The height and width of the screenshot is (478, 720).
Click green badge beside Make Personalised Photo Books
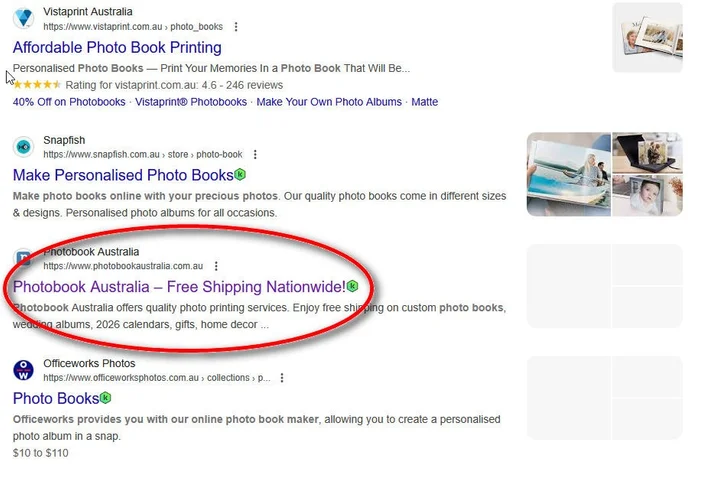tap(240, 175)
